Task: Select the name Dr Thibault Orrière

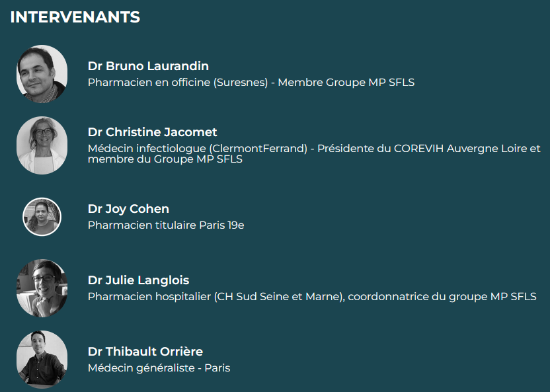Action: pyautogui.click(x=145, y=352)
